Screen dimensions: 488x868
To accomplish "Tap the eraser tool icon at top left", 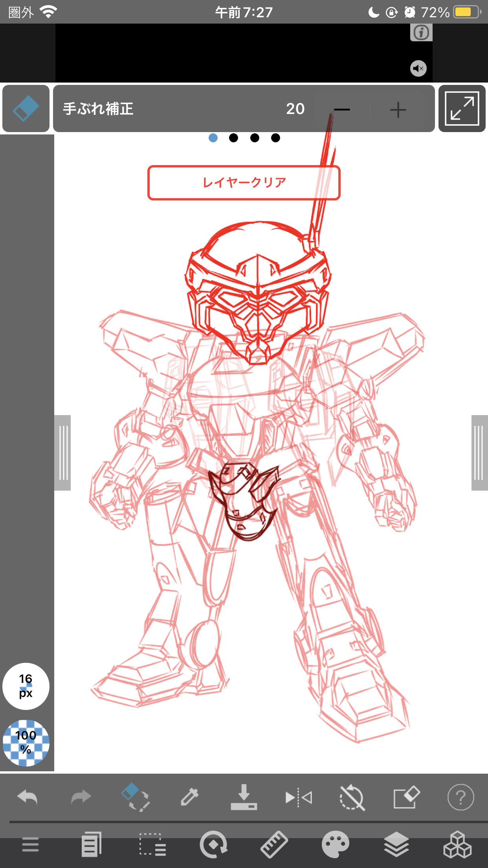I will click(x=26, y=108).
